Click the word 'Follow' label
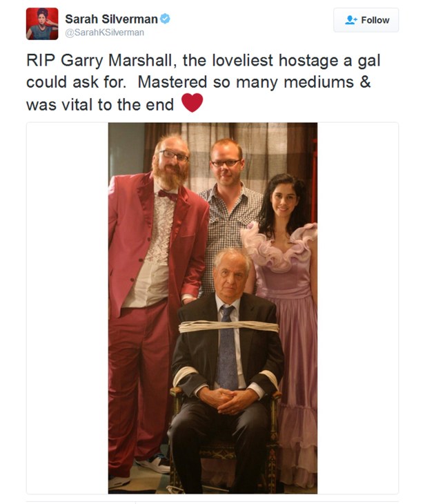The height and width of the screenshot is (504, 425). (375, 20)
